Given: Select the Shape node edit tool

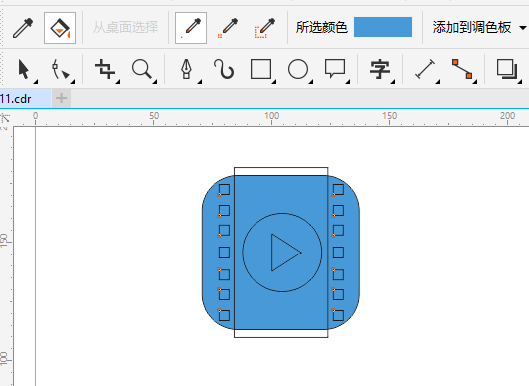Looking at the screenshot, I should [60, 69].
